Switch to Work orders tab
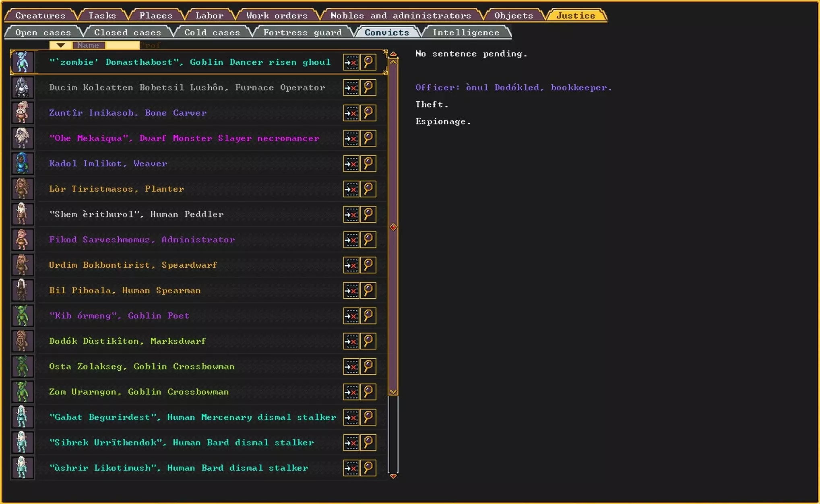820x504 pixels. (277, 16)
